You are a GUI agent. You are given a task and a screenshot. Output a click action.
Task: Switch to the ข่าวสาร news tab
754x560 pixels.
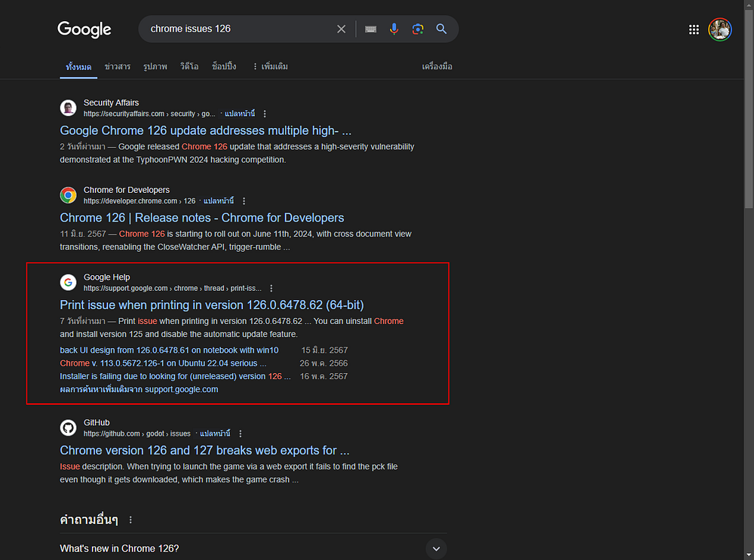click(x=118, y=66)
